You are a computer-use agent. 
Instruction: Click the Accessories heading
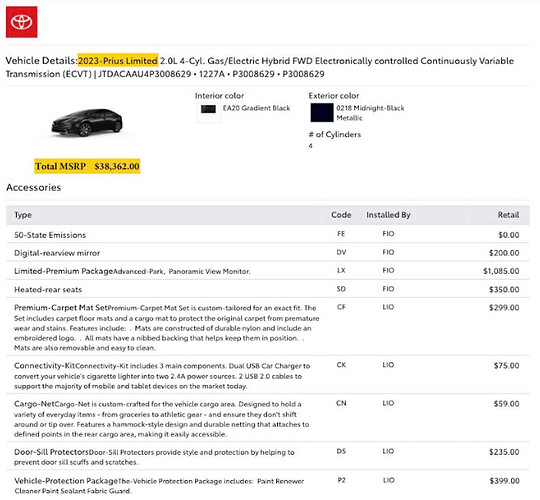click(33, 187)
